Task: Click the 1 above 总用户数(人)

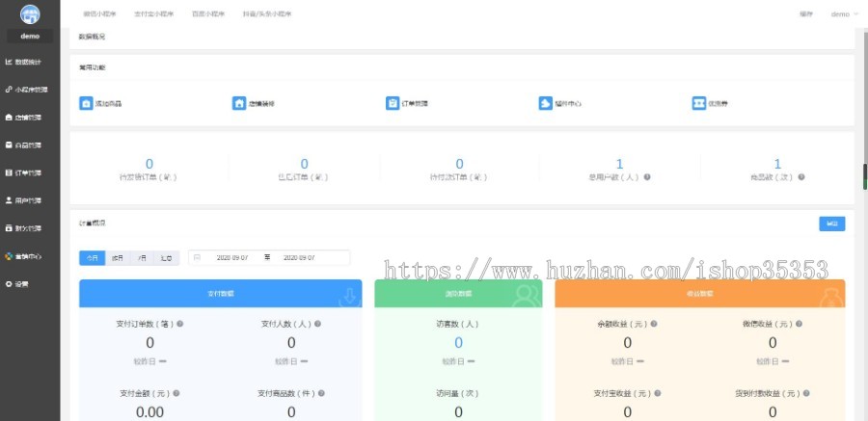Action: (x=619, y=164)
